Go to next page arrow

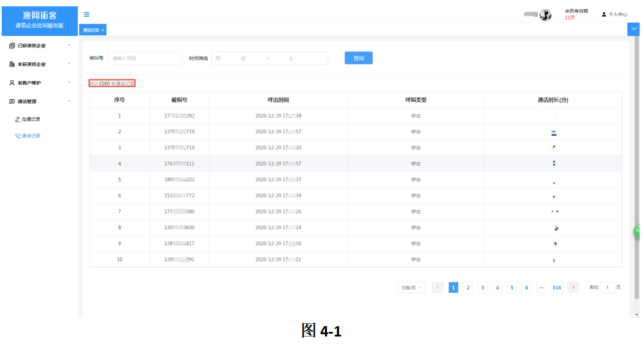573,287
